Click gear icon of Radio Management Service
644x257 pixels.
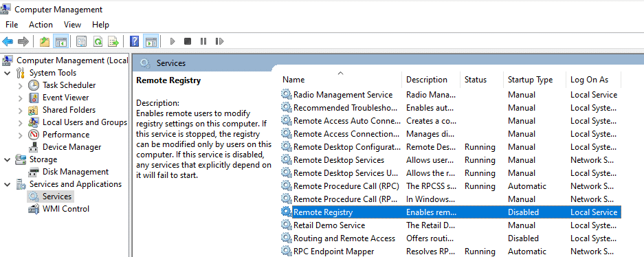click(286, 94)
